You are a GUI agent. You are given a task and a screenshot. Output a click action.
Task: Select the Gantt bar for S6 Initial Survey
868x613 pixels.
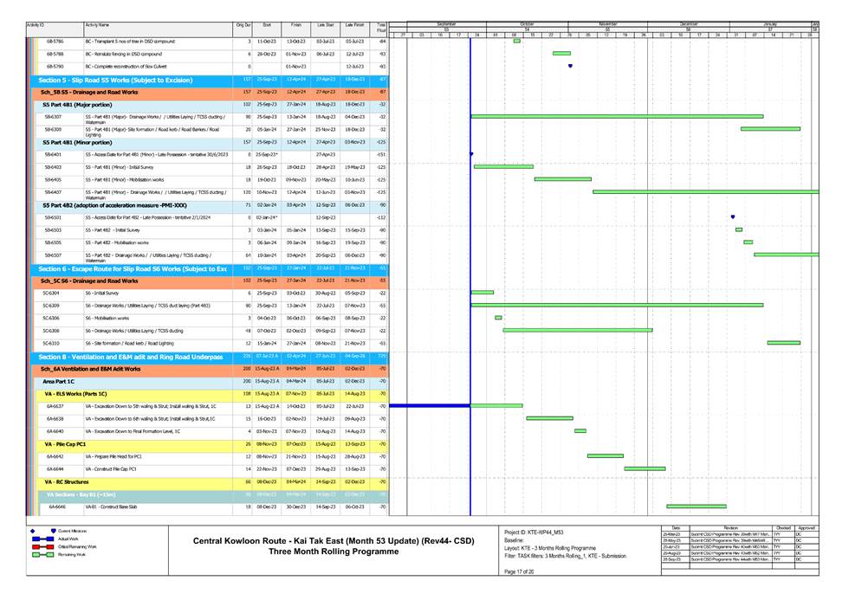coord(482,293)
